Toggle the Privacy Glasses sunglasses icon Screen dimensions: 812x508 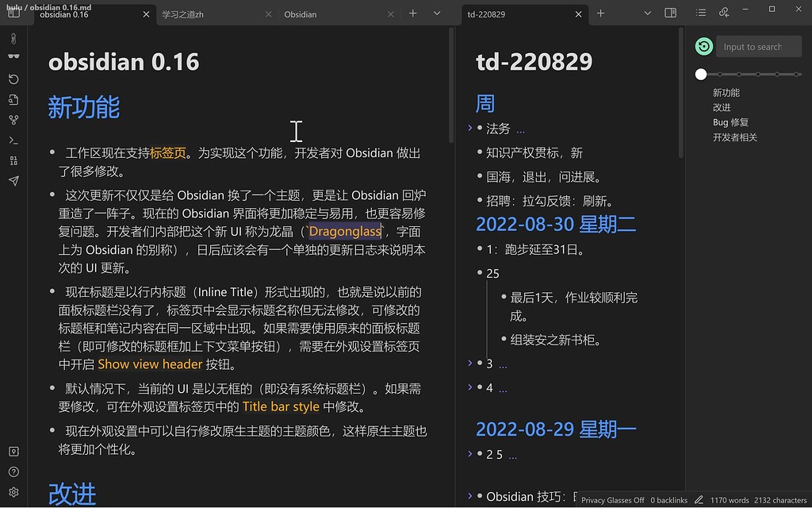coord(13,55)
